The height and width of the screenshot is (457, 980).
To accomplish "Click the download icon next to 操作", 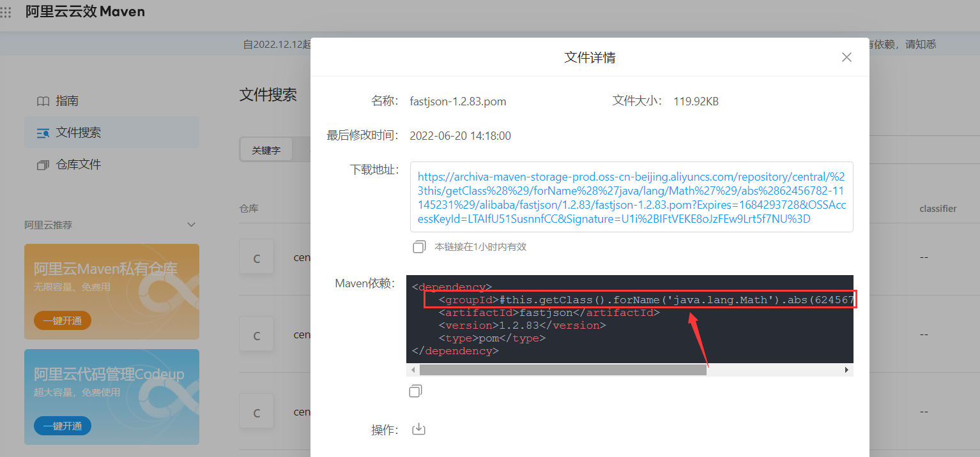I will (x=418, y=429).
